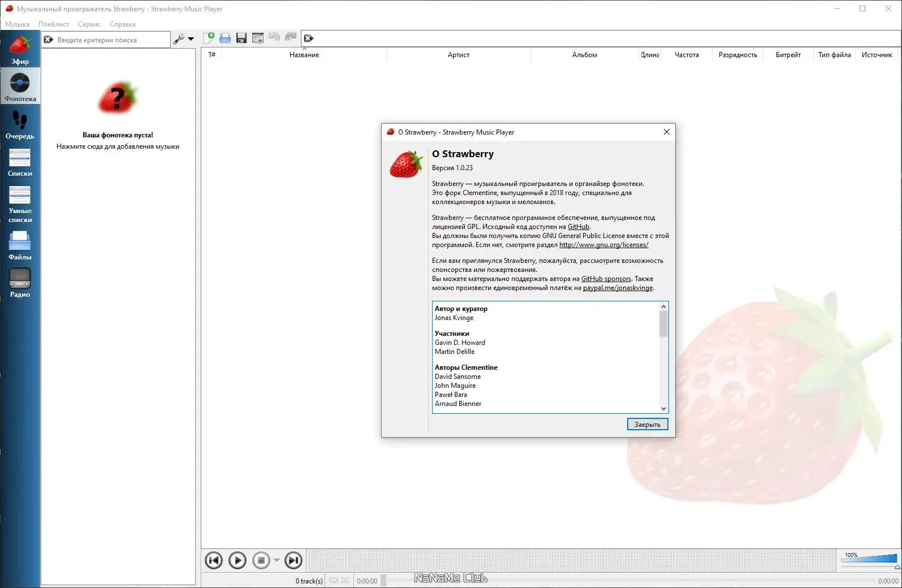
Task: Click the Частота column header
Action: pos(687,55)
